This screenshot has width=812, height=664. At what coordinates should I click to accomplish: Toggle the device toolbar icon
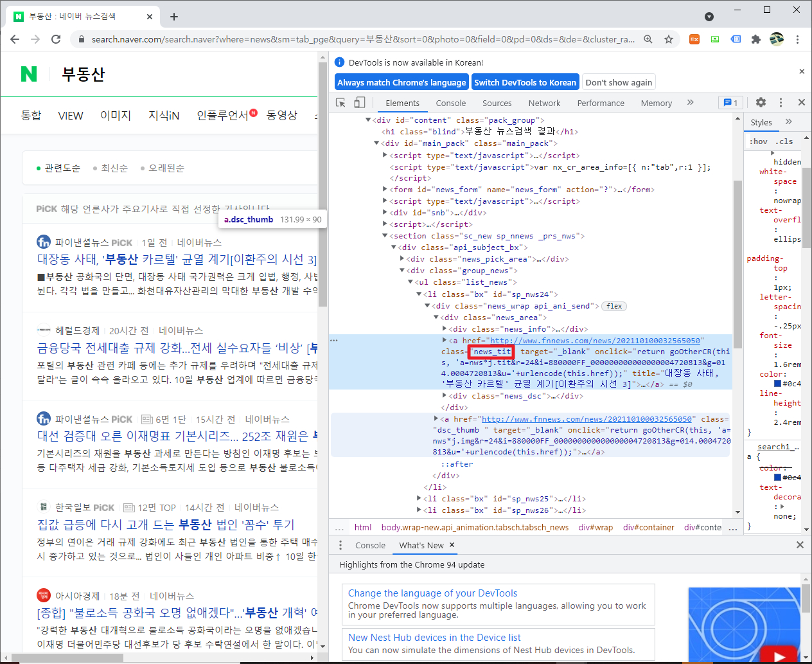coord(360,102)
